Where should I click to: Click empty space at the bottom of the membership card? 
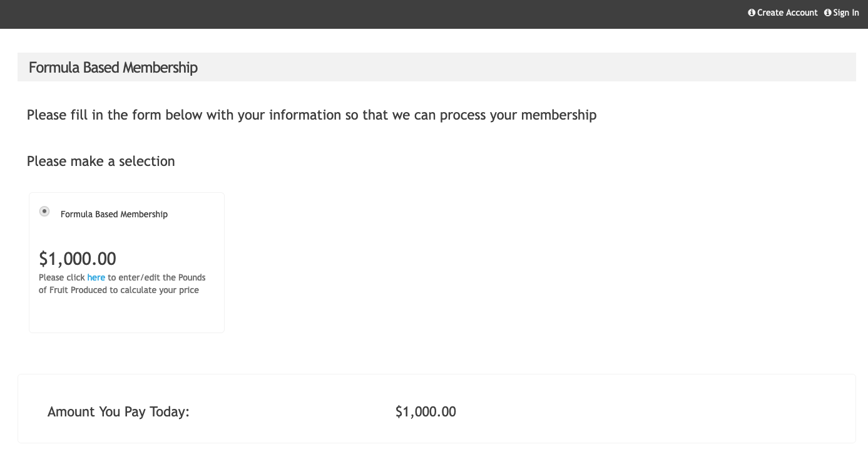coord(126,316)
